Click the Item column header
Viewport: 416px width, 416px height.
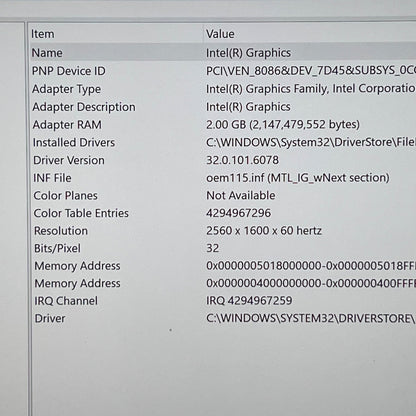tap(43, 34)
